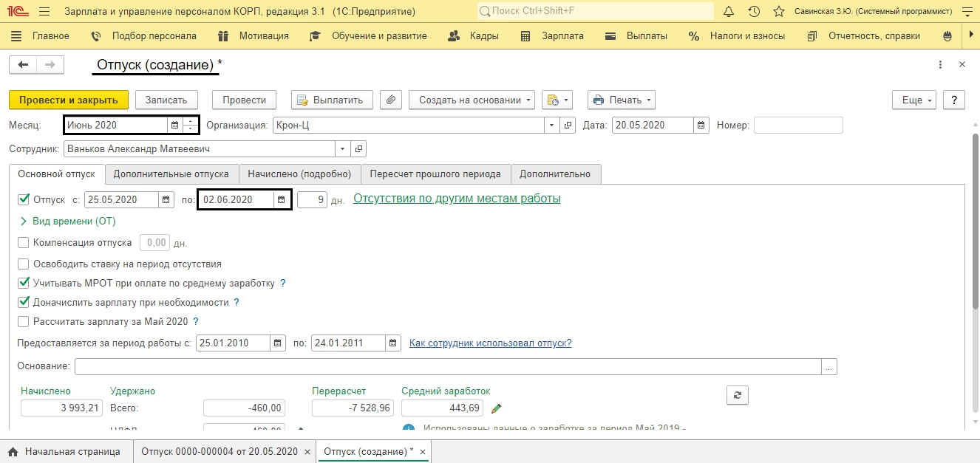The image size is (980, 463).
Task: Uncheck the Отпуск checkbox
Action: pos(24,199)
